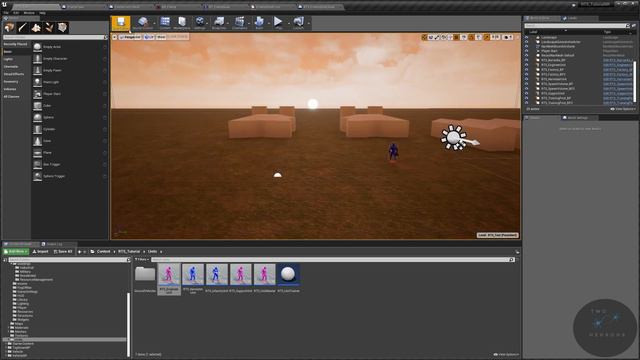Open the Filters dropdown in Content Browser

click(142, 260)
